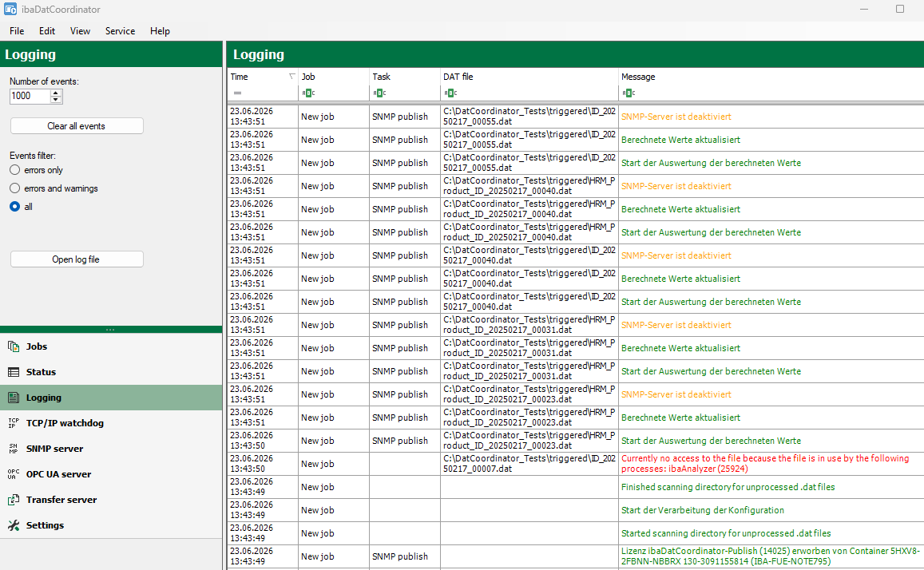
Task: Increase number of events with the up arrow
Action: click(55, 93)
